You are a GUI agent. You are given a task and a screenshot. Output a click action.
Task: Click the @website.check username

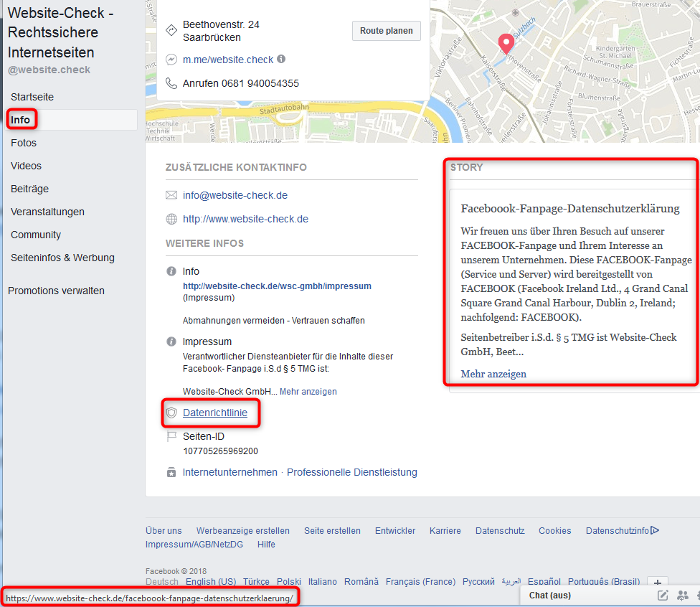[49, 70]
